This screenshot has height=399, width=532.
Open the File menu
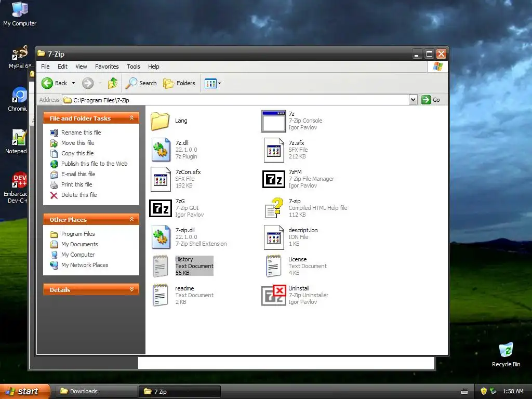click(45, 66)
